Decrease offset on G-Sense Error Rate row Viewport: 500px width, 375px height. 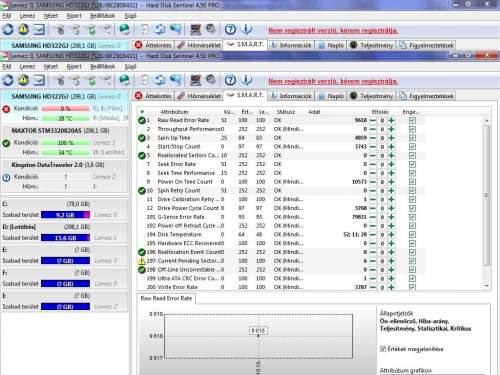click(373, 217)
